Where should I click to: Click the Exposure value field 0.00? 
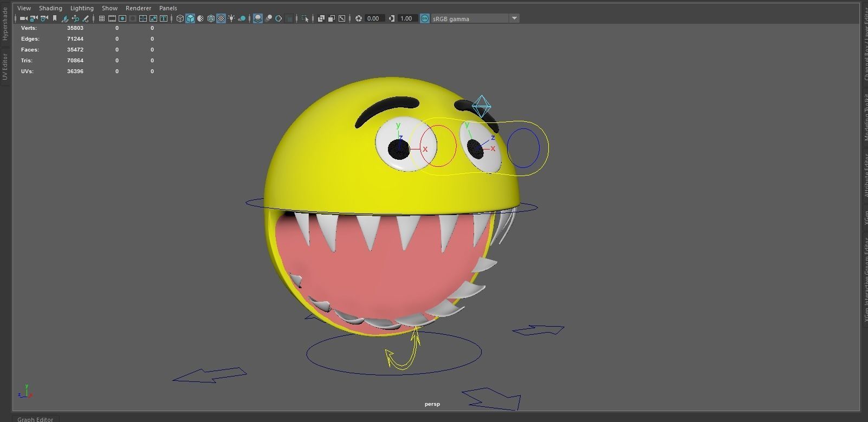[x=373, y=18]
